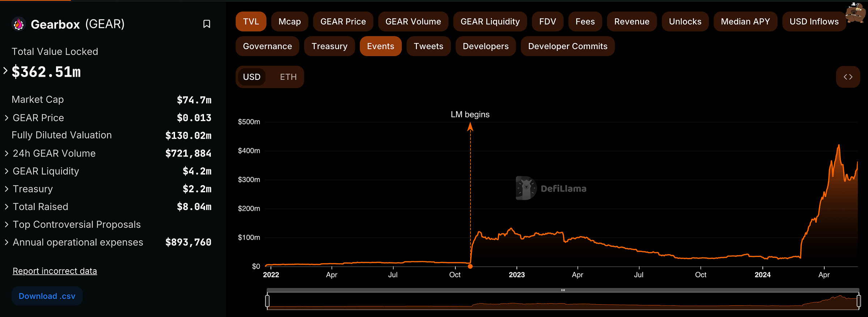Click the left range slider handle
The width and height of the screenshot is (868, 317).
point(267,301)
